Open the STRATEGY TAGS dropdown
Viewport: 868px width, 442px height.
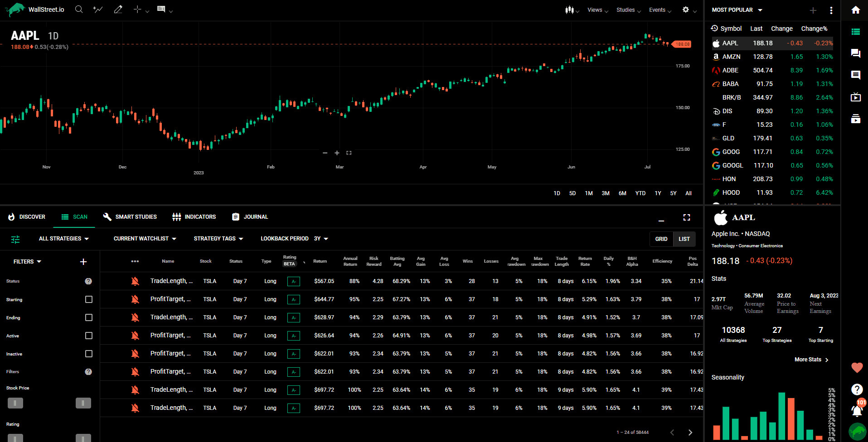(x=218, y=239)
